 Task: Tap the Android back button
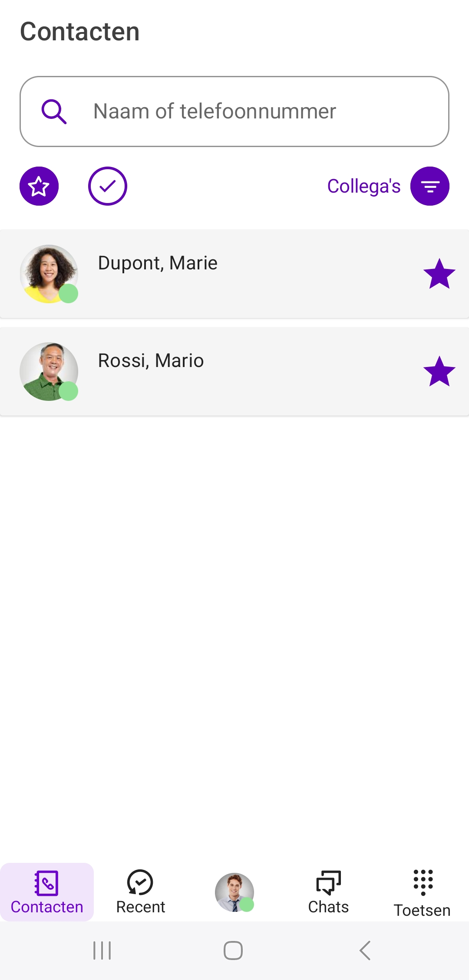point(365,951)
